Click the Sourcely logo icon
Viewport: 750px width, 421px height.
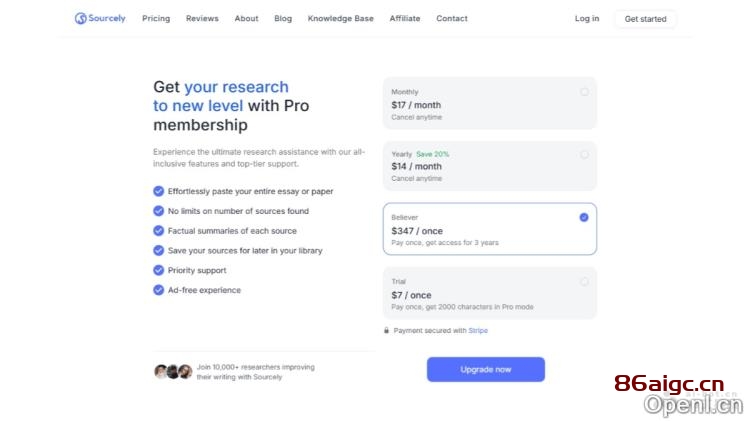80,18
